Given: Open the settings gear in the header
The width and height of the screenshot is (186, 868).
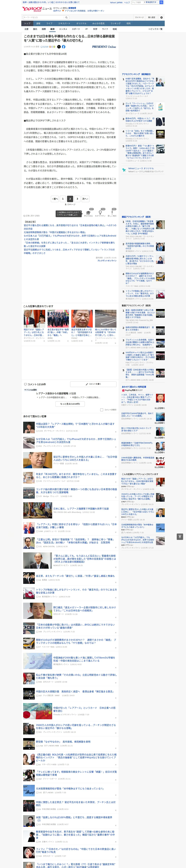Looking at the screenshot, I should click(x=161, y=17).
